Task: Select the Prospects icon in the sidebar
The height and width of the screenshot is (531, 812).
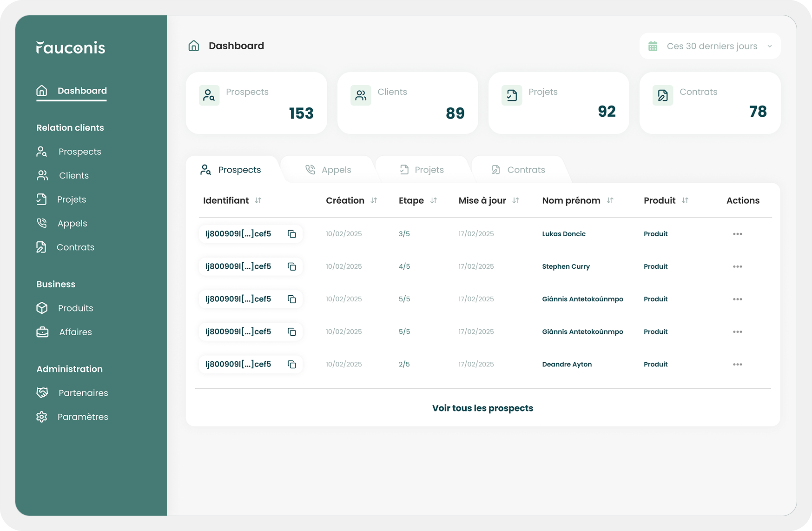Action: pos(42,151)
